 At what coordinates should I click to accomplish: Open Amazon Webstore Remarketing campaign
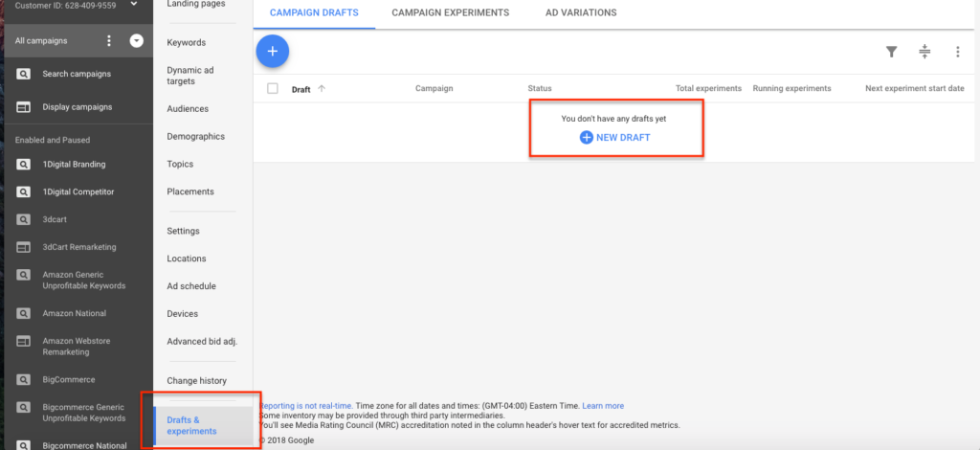tap(76, 347)
